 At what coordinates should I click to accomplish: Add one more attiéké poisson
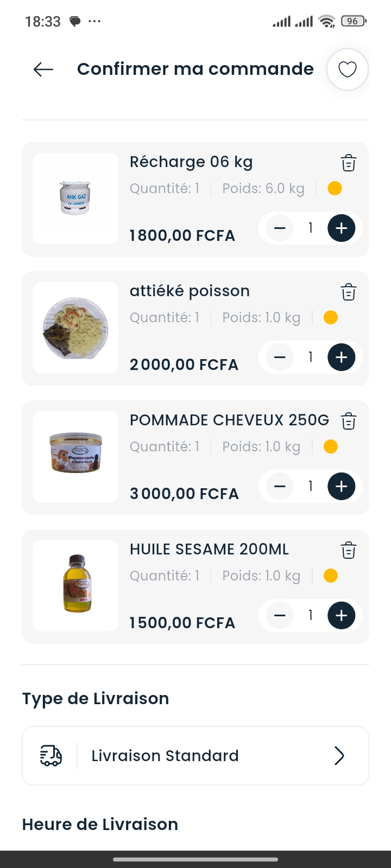click(342, 358)
